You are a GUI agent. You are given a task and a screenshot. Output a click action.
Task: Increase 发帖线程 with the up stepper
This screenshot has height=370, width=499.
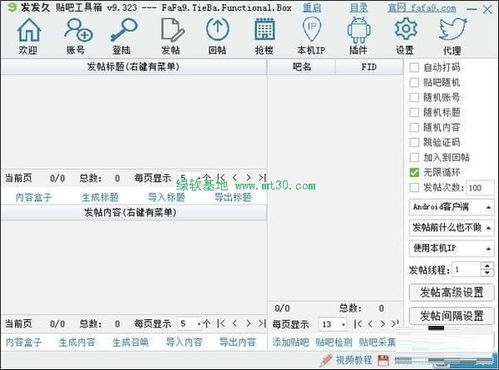pyautogui.click(x=487, y=266)
